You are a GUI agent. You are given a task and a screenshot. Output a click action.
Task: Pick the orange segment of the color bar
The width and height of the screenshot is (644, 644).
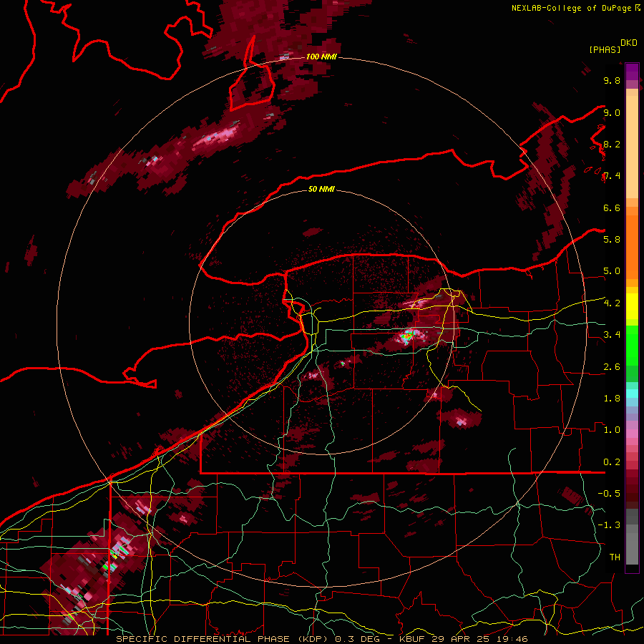(x=632, y=246)
